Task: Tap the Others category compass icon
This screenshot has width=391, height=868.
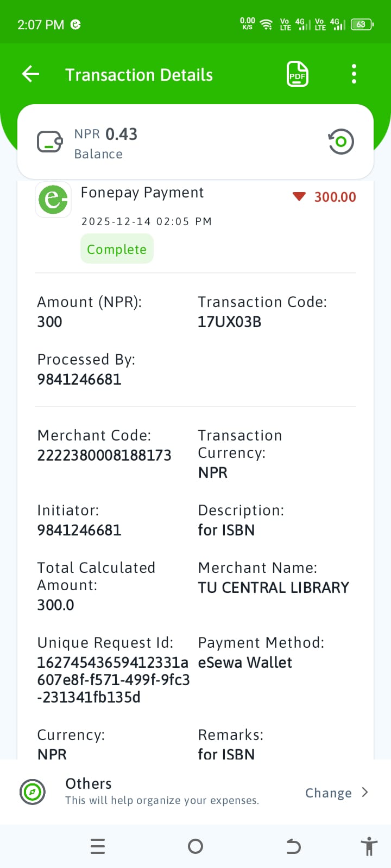Action: [x=33, y=792]
